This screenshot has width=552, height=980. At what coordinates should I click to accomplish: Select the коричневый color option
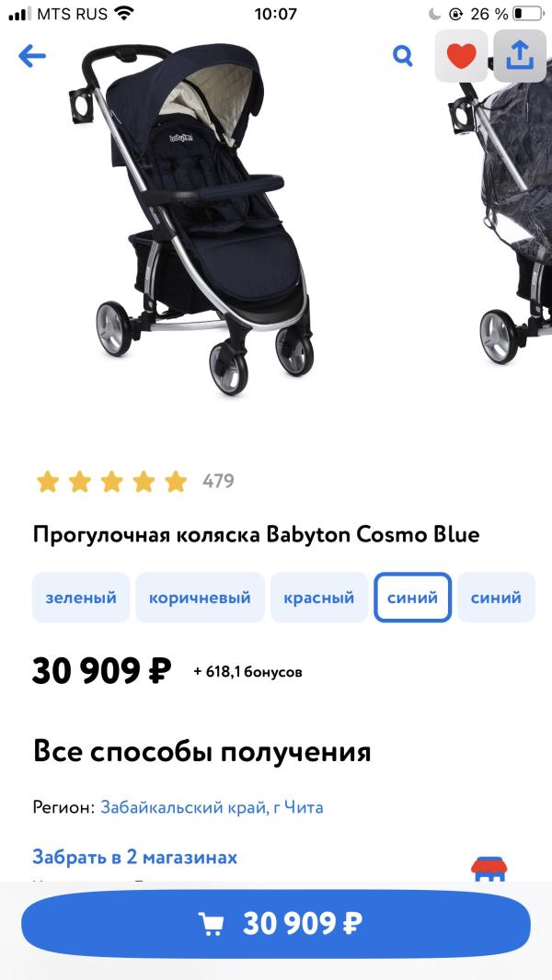(200, 598)
